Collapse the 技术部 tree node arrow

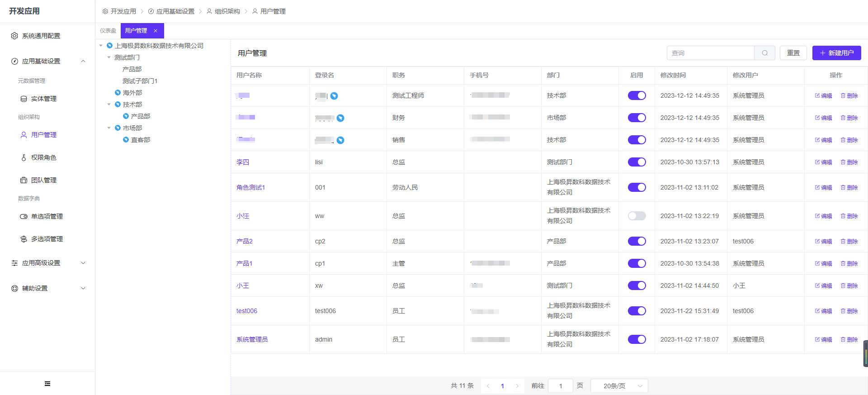[109, 105]
